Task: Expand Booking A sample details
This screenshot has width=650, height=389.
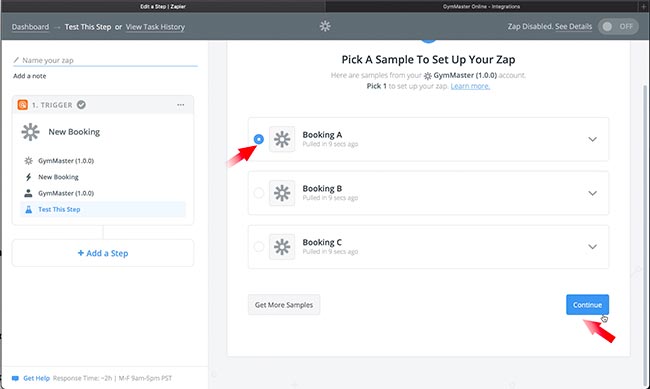Action: tap(593, 139)
